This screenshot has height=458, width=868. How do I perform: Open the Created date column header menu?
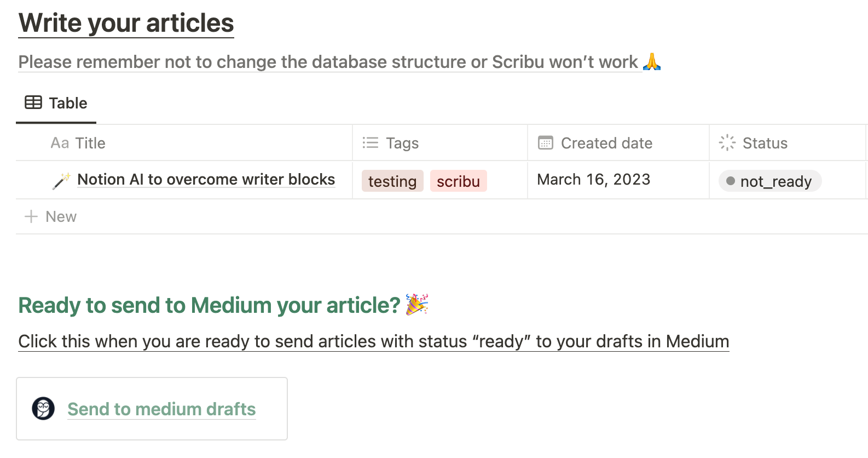[606, 143]
